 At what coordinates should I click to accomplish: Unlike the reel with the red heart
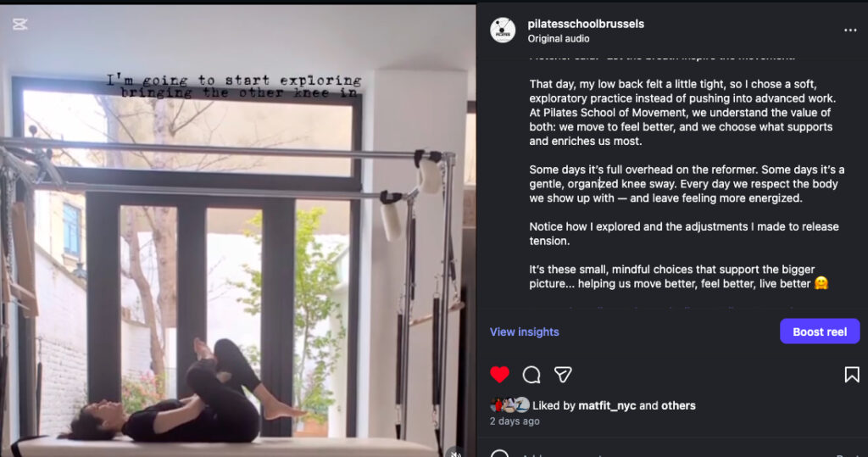499,375
